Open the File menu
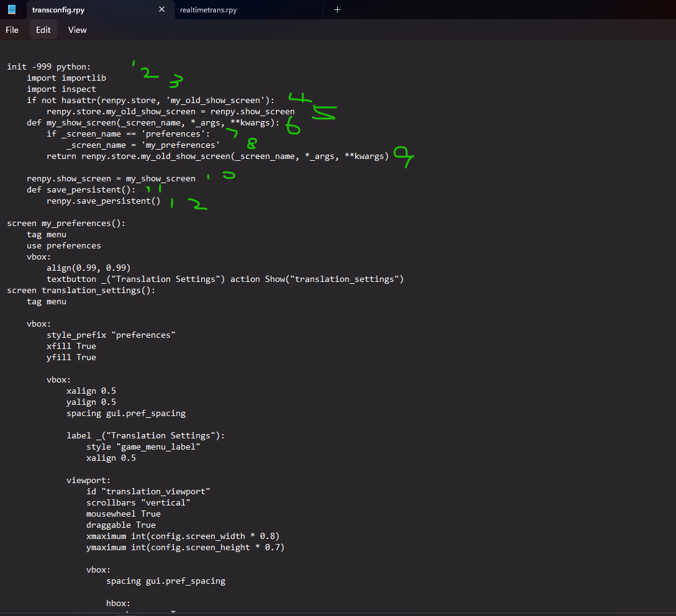 (x=12, y=30)
